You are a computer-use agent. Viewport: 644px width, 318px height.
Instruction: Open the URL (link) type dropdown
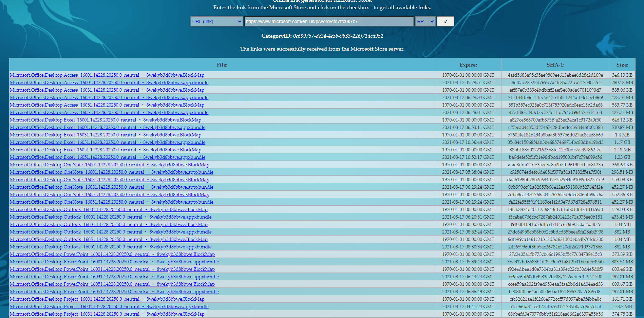click(x=216, y=21)
